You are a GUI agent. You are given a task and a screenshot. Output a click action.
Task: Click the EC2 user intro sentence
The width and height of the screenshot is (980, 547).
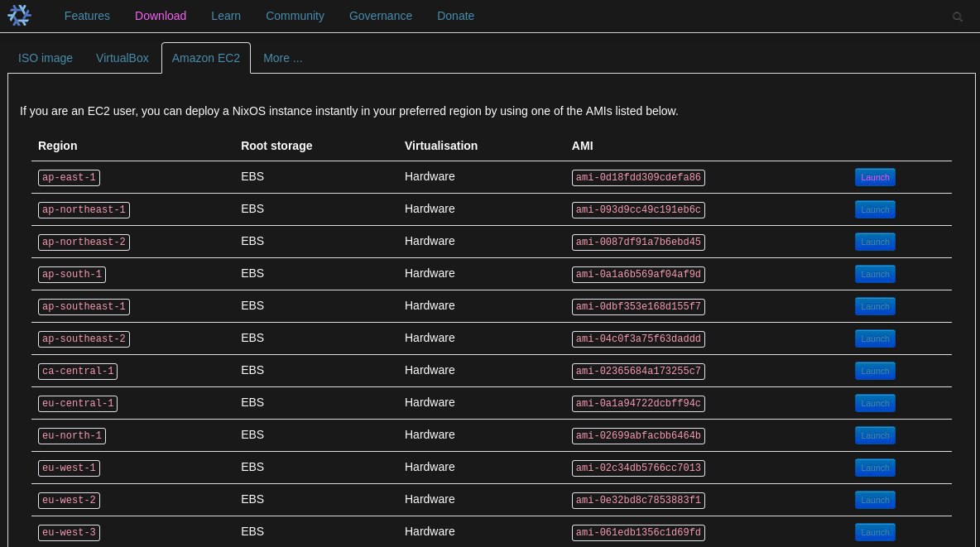348,111
